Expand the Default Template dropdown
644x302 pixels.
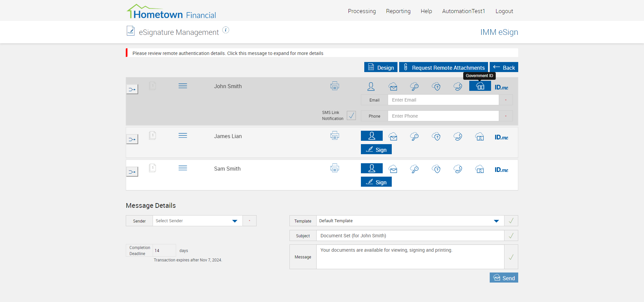[410, 221]
